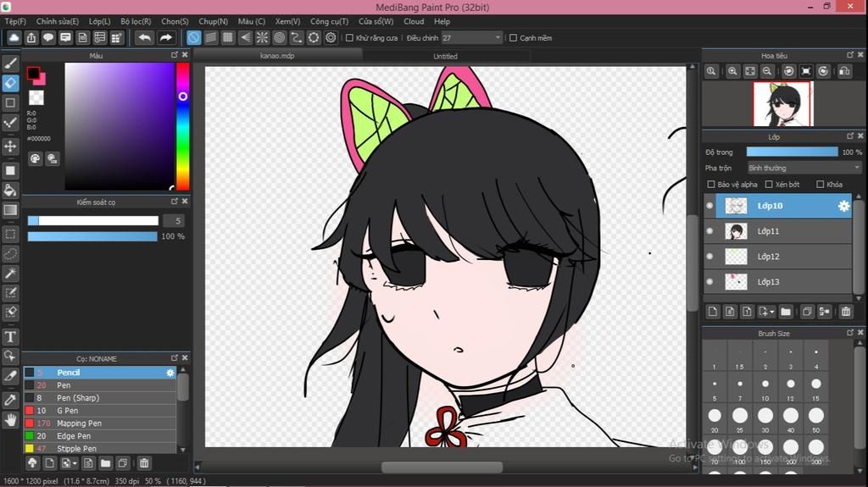868x487 pixels.
Task: Zoom out in the navigator panel
Action: click(x=766, y=71)
